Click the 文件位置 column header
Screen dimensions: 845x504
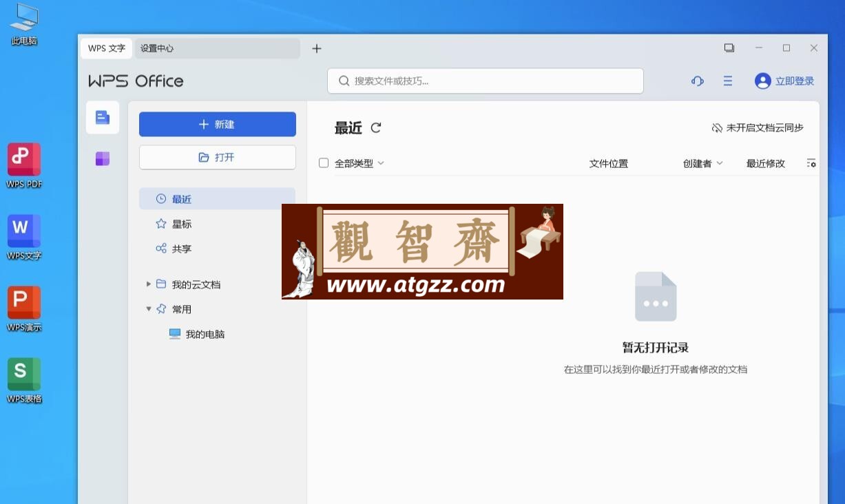coord(609,163)
